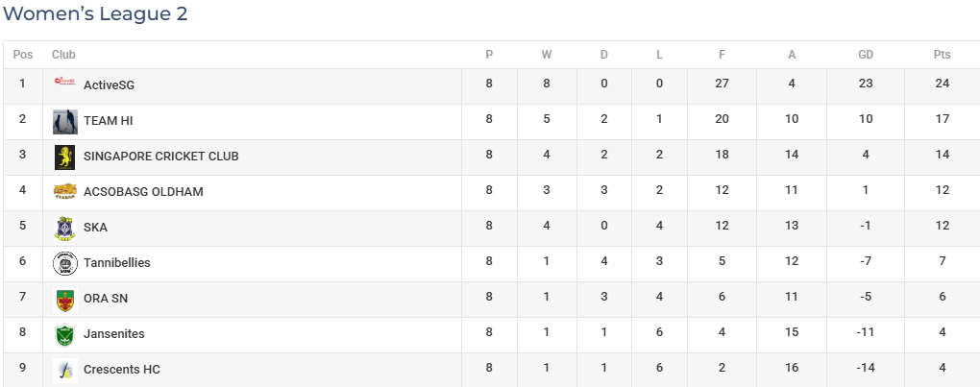Click the Crescents HC club logo
The image size is (980, 387).
tap(65, 370)
